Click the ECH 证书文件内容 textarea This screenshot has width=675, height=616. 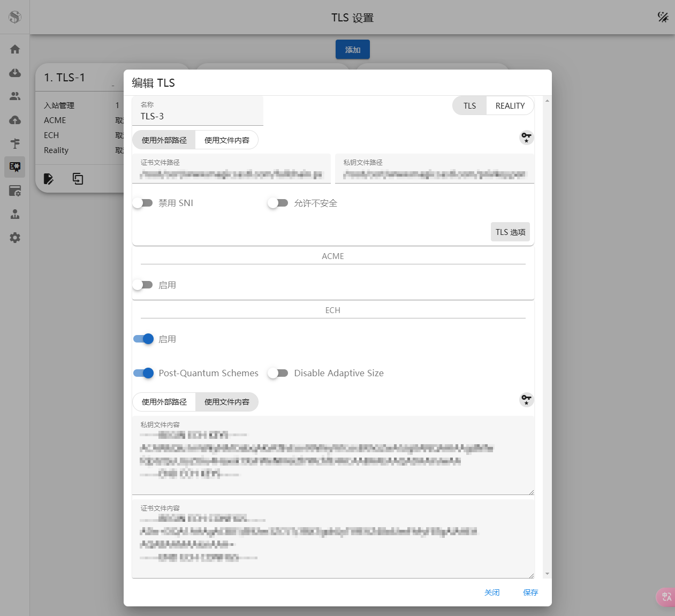333,539
